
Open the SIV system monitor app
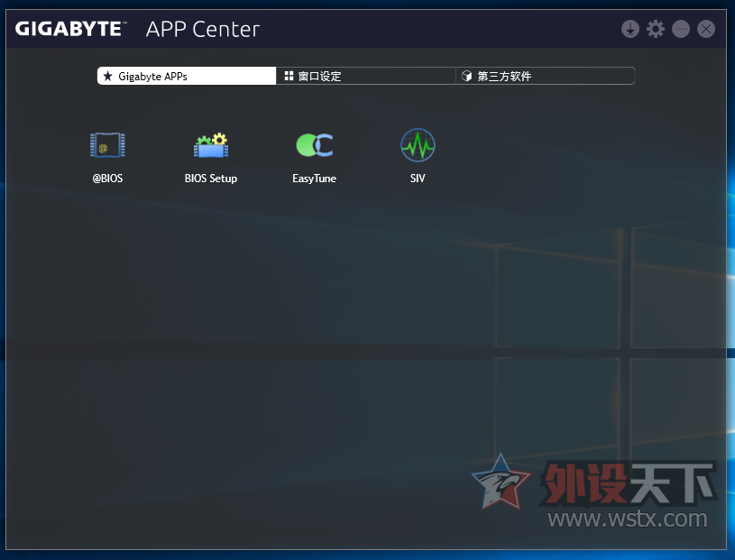tap(418, 145)
